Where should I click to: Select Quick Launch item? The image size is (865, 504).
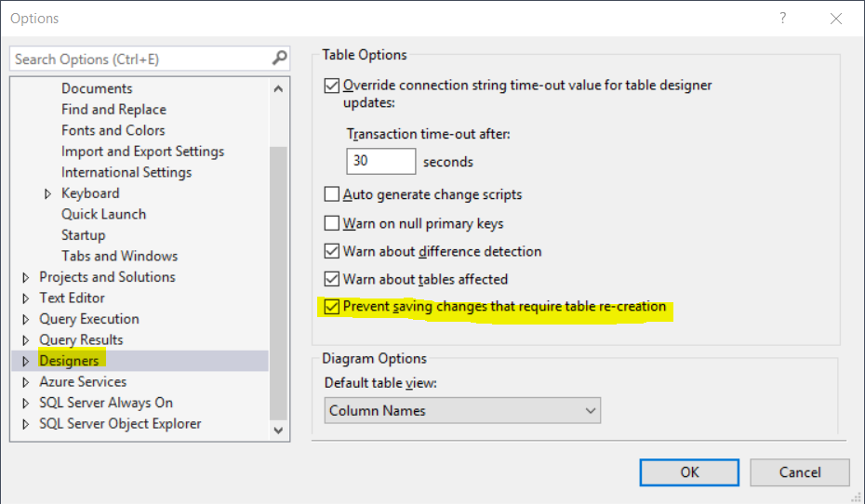[104, 214]
